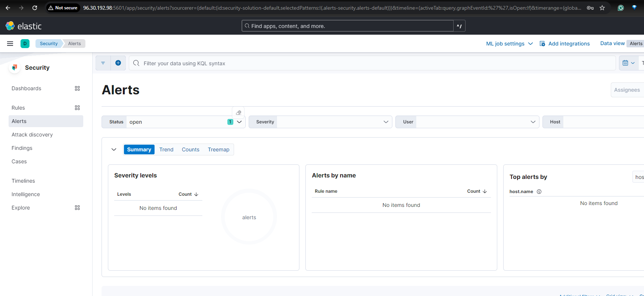Clear the Status filter with eraser icon
This screenshot has height=296, width=644.
(x=239, y=113)
